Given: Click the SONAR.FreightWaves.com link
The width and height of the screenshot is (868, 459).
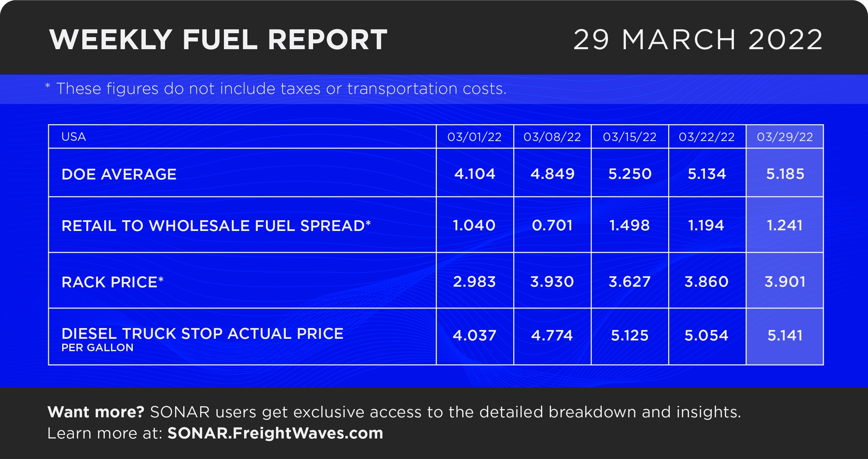Looking at the screenshot, I should (x=275, y=433).
